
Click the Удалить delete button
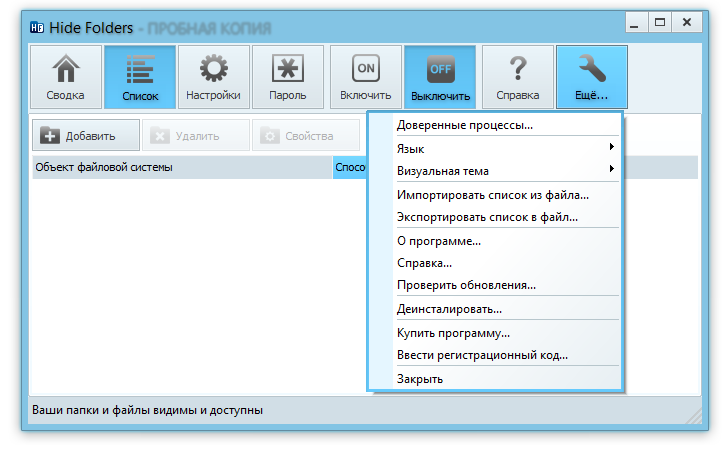pyautogui.click(x=196, y=135)
